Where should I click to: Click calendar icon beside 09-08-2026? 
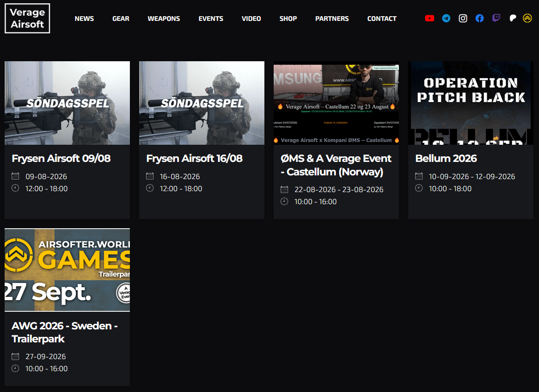[x=15, y=176]
